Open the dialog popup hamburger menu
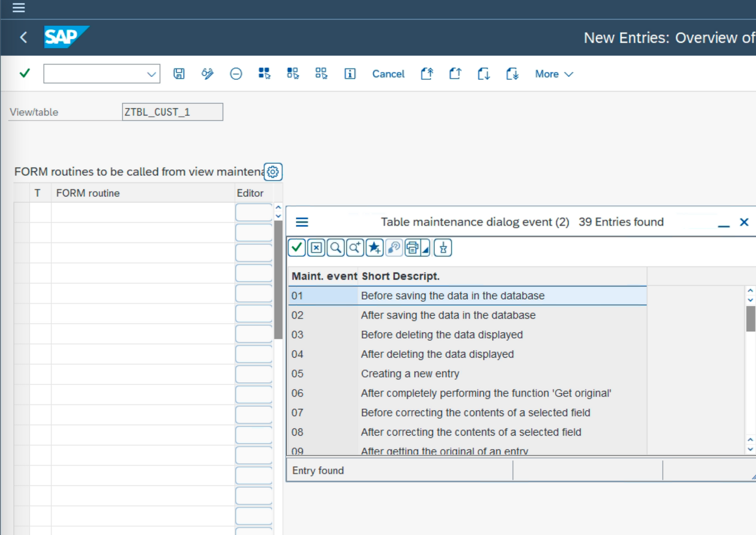Viewport: 756px width, 535px height. (x=302, y=222)
